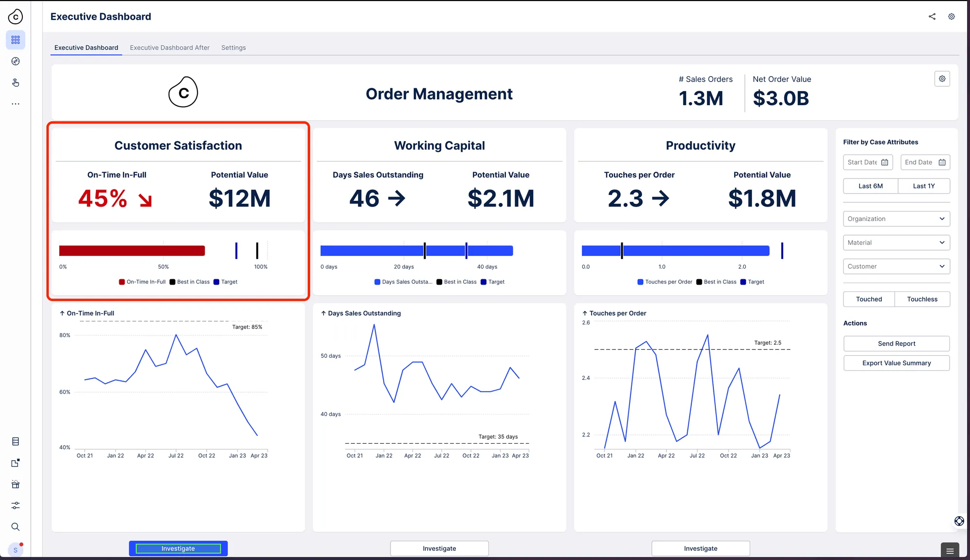This screenshot has width=970, height=560.
Task: Click the "Target: 2.5" chart label
Action: [768, 343]
